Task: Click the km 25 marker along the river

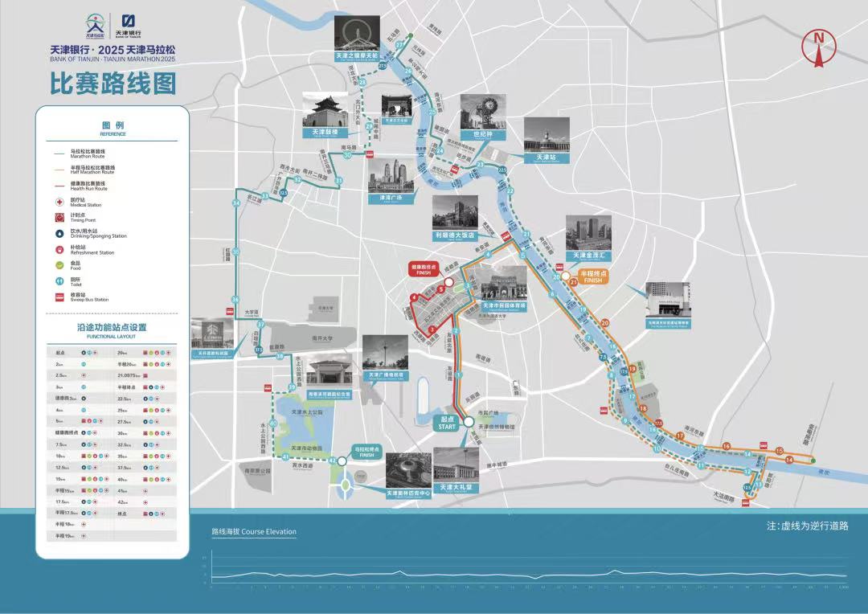Action: tap(432, 112)
